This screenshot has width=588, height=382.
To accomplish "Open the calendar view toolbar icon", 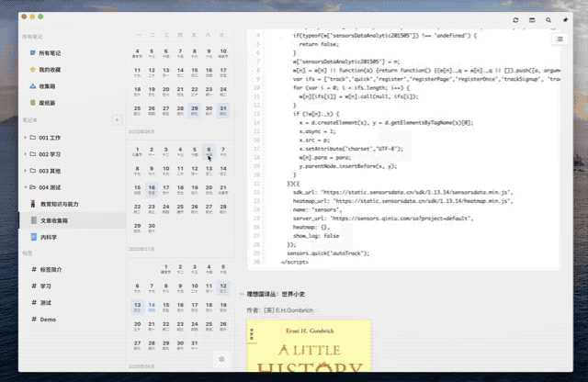I will (x=532, y=20).
